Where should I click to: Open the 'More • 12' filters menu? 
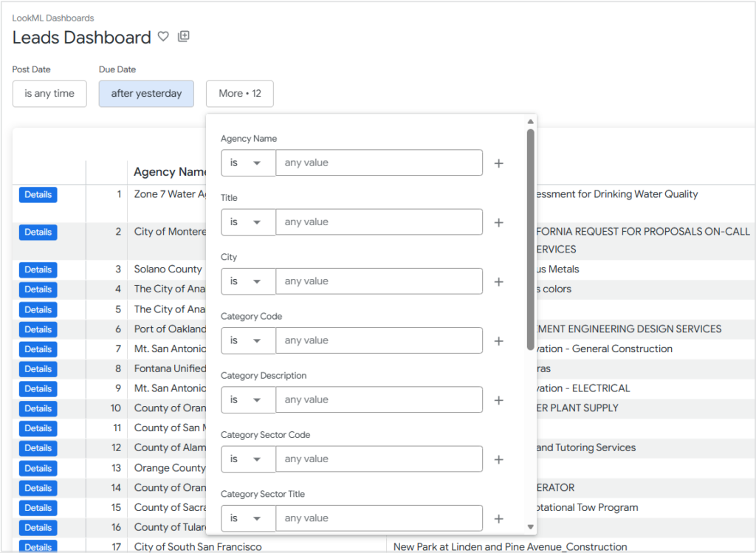[239, 94]
